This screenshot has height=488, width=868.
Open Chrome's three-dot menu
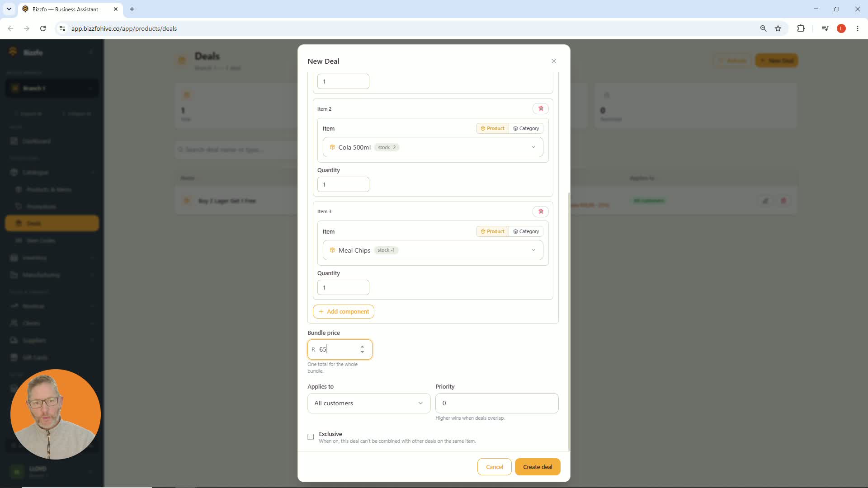tap(858, 28)
